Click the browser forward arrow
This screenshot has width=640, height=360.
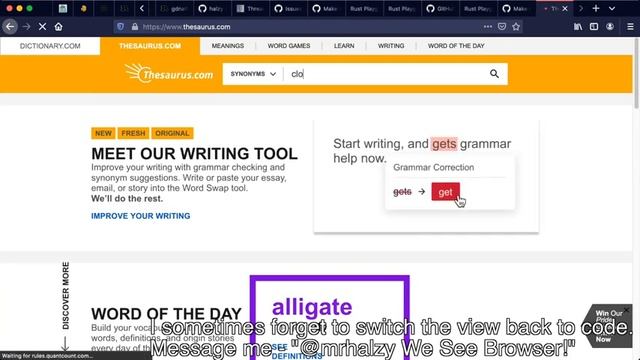27,27
